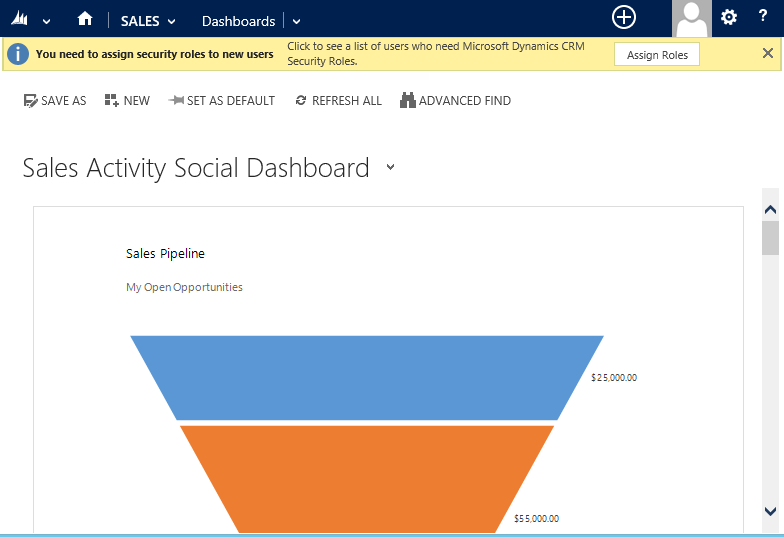The width and height of the screenshot is (784, 537).
Task: Create a New dashboard from command bar
Action: (127, 101)
